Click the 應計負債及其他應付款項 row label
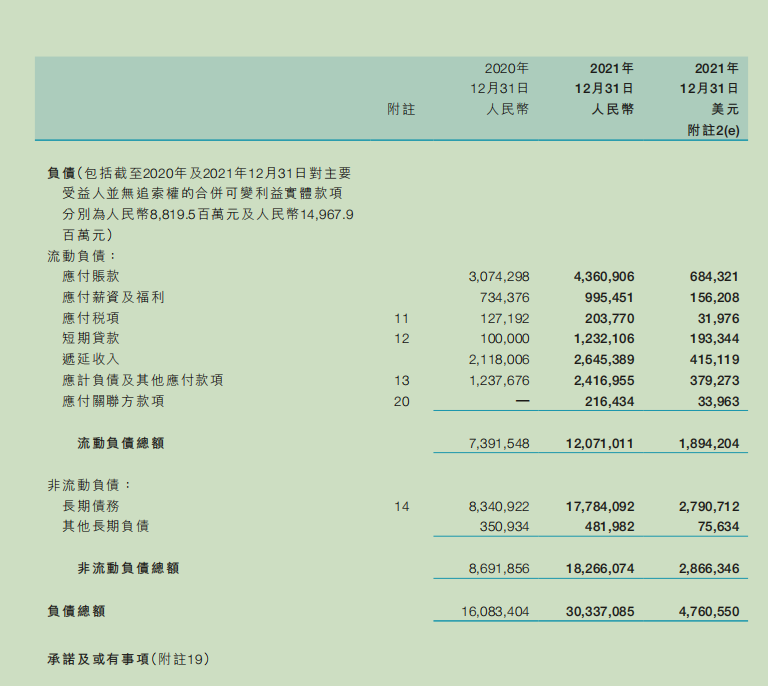The width and height of the screenshot is (768, 686). coord(143,380)
